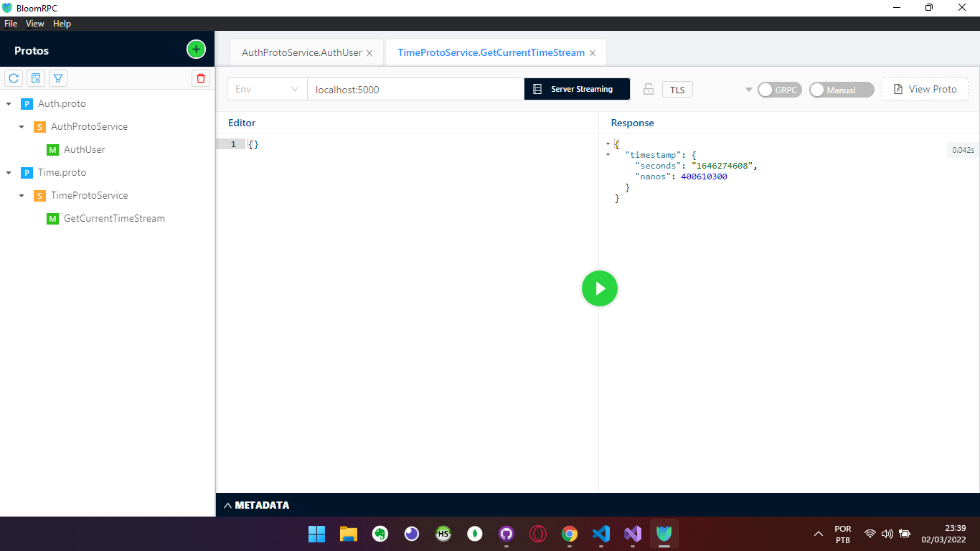Click inside the request Editor area
The image size is (980, 551).
(407, 313)
